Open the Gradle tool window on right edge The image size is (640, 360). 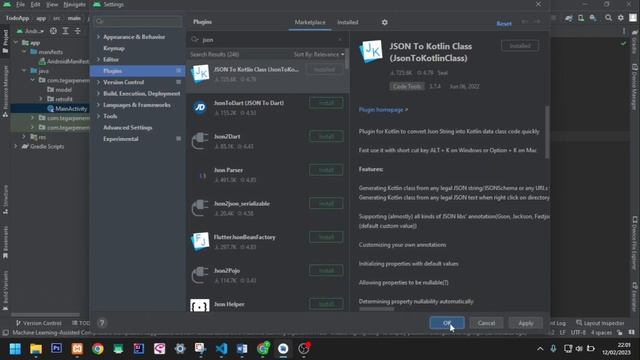635,41
